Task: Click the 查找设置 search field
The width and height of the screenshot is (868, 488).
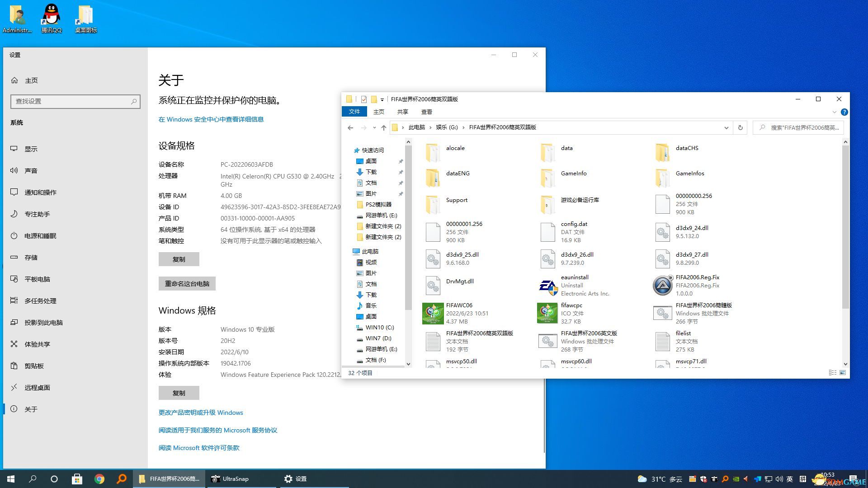Action: coord(75,101)
